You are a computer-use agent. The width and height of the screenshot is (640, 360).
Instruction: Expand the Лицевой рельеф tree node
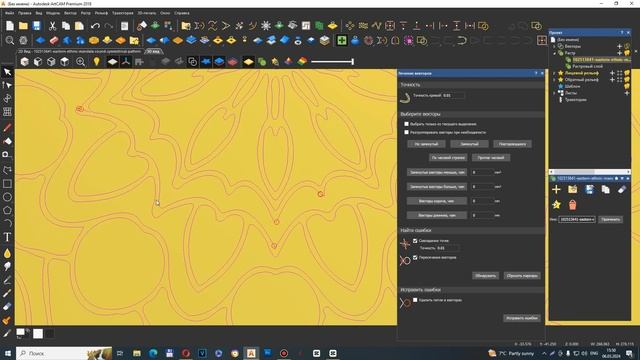[x=554, y=73]
